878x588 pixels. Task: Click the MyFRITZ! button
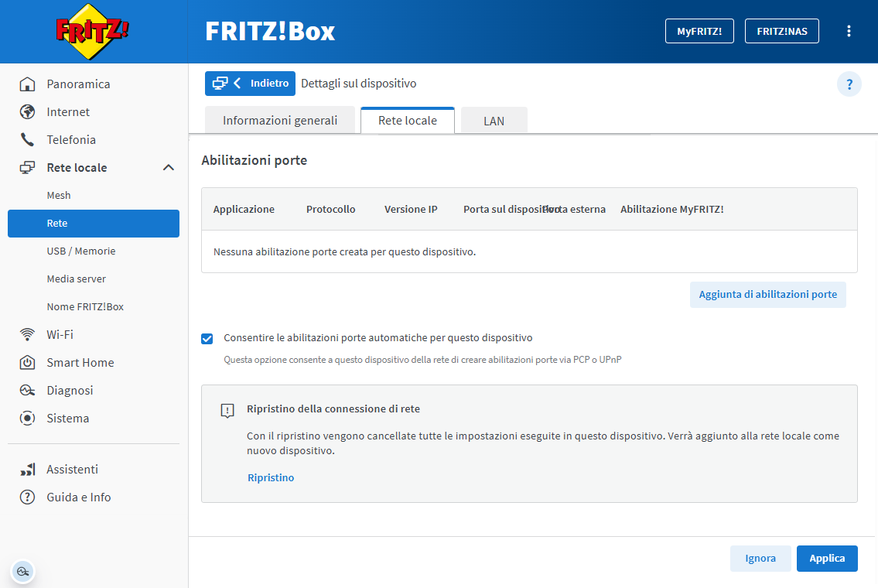[699, 32]
